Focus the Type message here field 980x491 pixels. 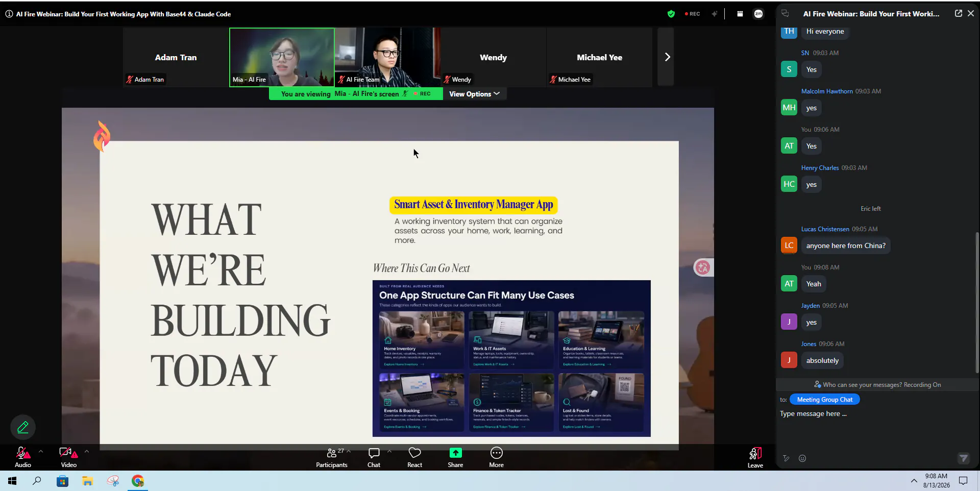(x=877, y=414)
